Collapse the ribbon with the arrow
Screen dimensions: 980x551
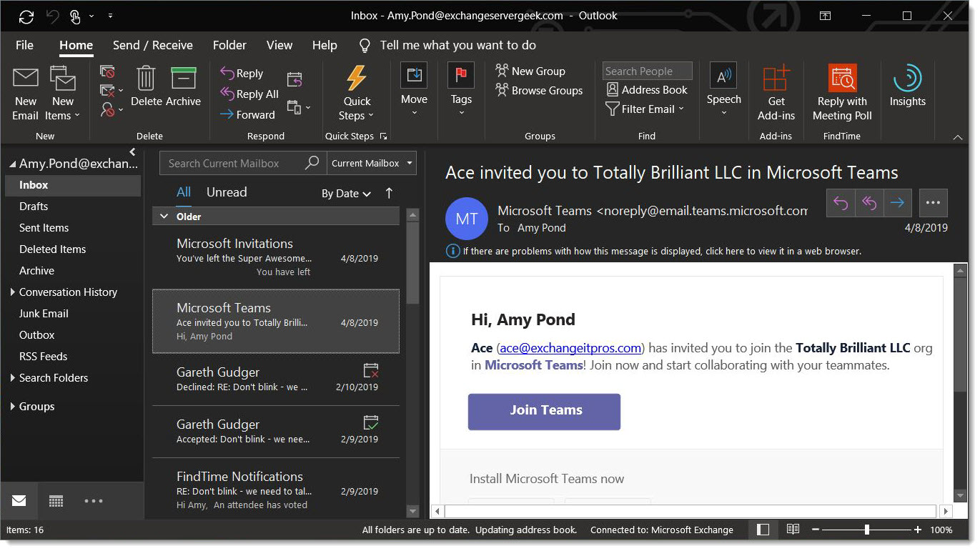click(x=958, y=136)
